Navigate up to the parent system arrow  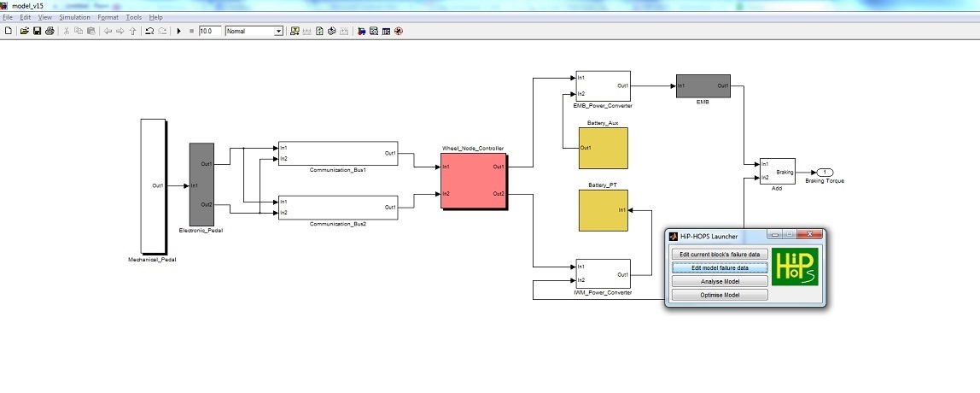[134, 31]
